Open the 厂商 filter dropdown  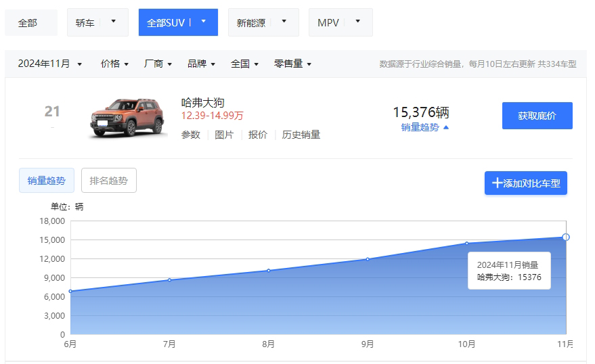tap(158, 64)
